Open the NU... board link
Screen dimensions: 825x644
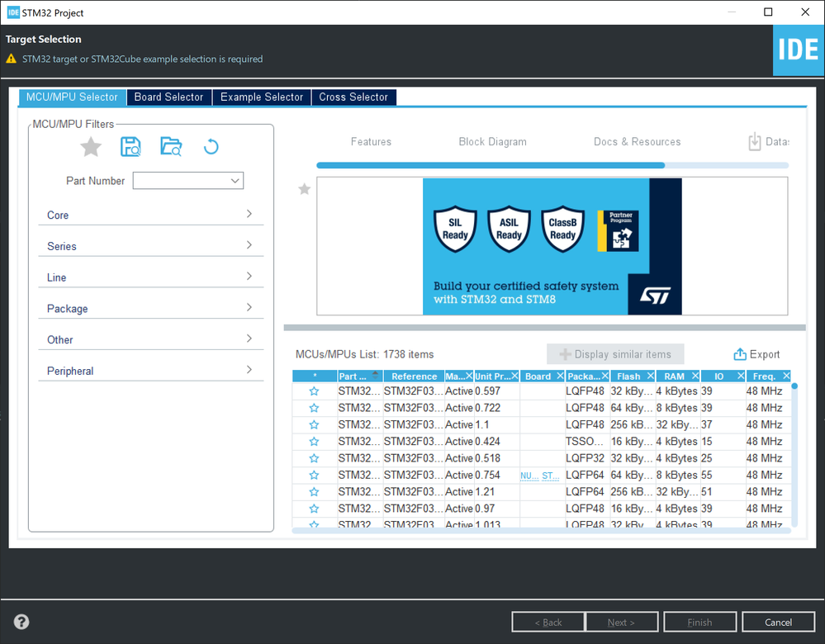[x=529, y=476]
